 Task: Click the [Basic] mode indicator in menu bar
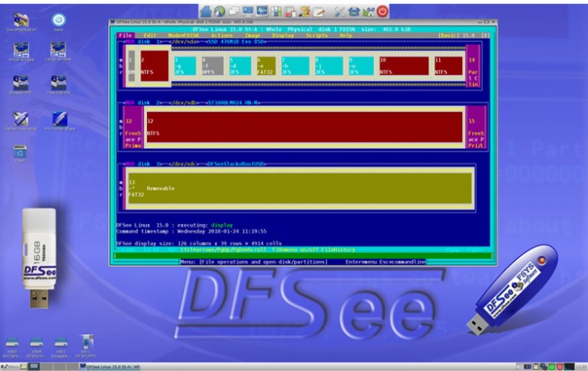tap(448, 35)
